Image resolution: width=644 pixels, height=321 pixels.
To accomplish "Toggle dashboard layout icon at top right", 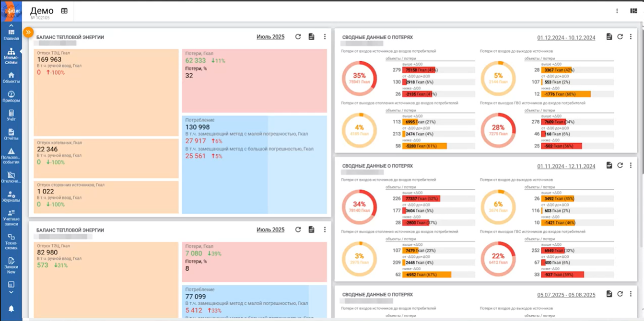I will point(633,11).
